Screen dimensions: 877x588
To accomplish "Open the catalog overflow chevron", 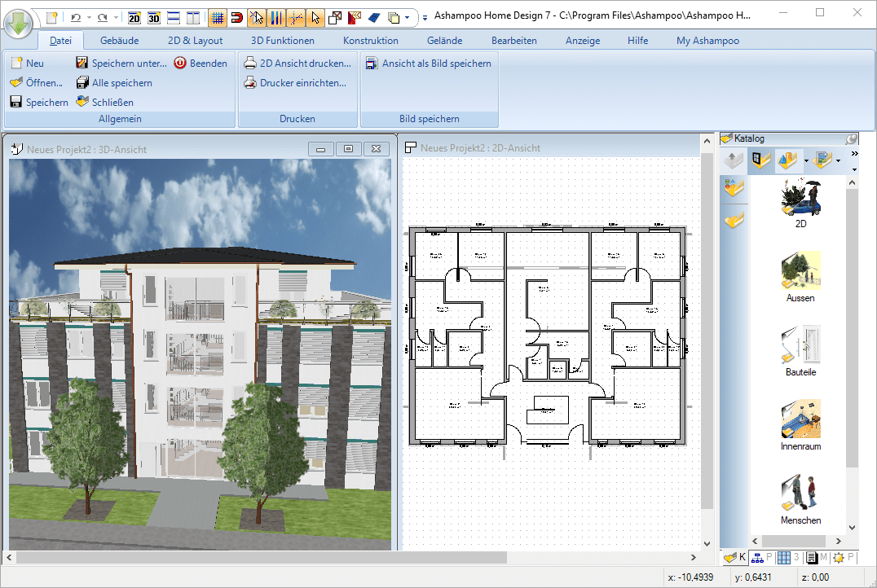I will (854, 152).
